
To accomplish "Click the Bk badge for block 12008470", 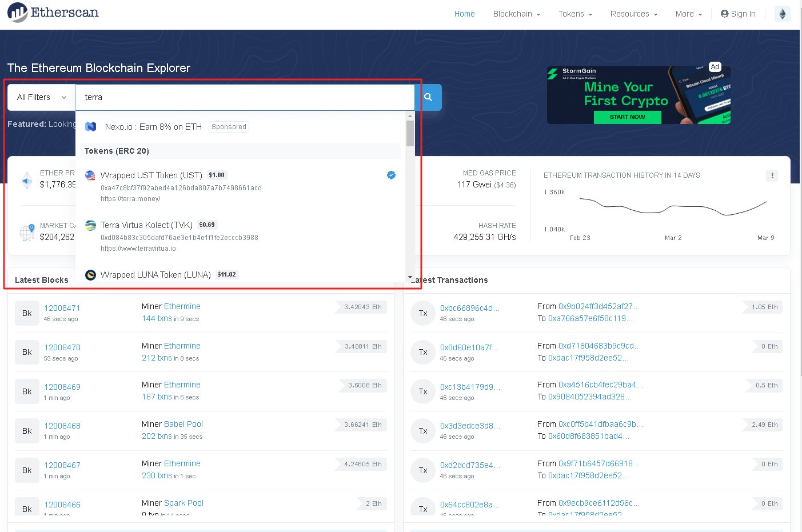I will coord(27,352).
